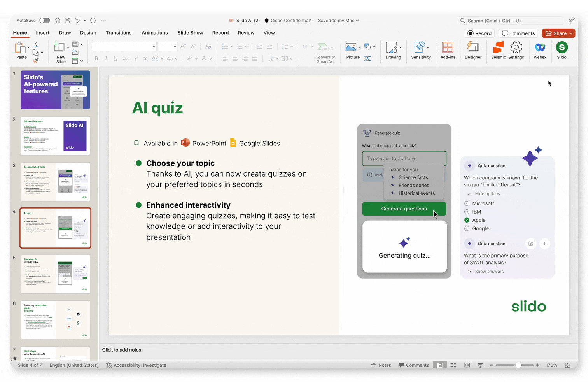This screenshot has height=382, width=588.
Task: Open the font size dropdown
Action: point(175,47)
